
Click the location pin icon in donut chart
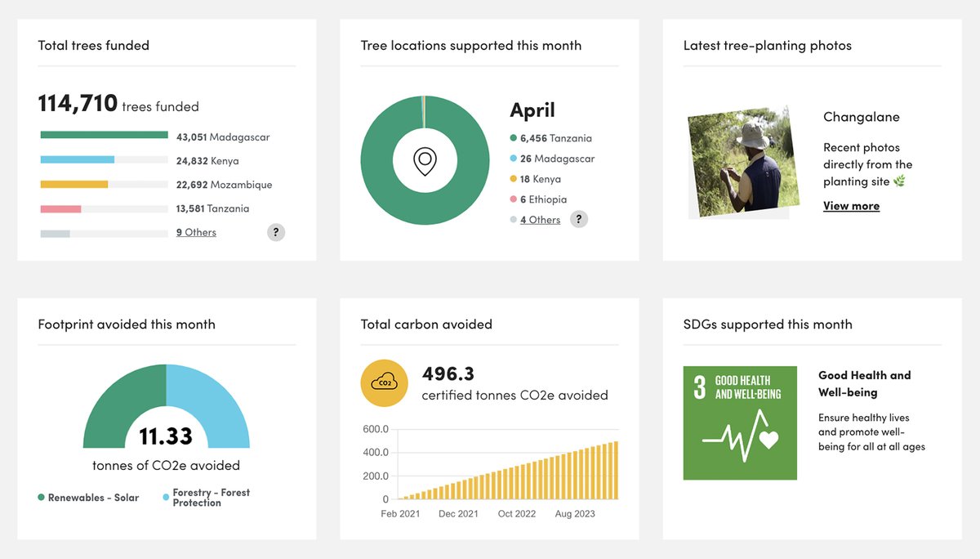click(x=425, y=162)
